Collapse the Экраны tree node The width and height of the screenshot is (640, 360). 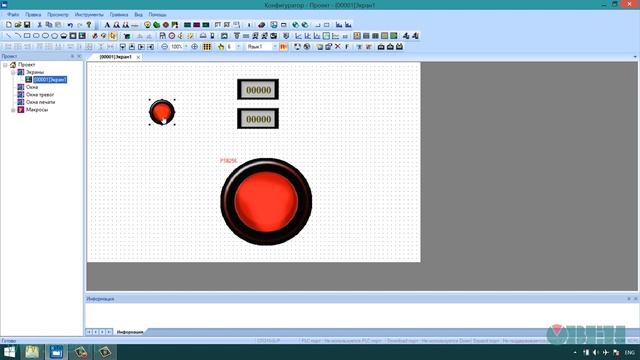click(x=13, y=72)
